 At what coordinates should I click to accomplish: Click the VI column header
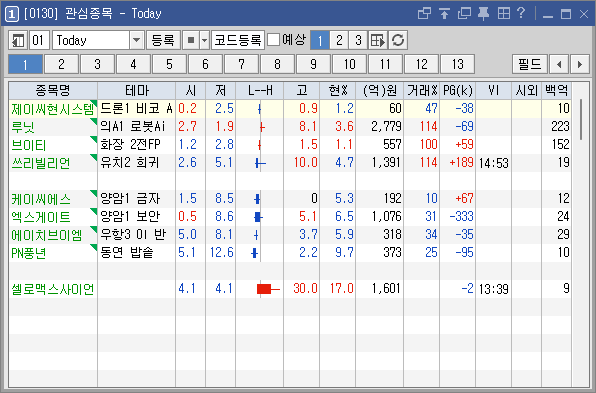(x=493, y=90)
